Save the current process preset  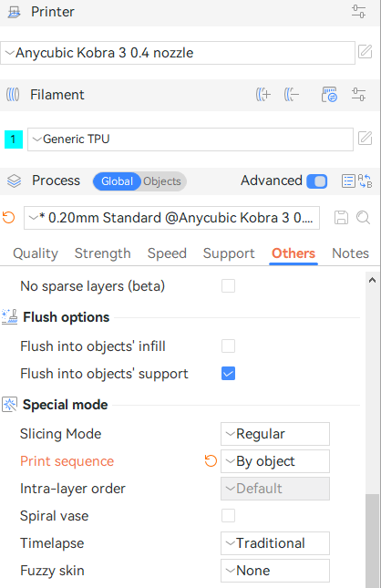[x=341, y=218]
